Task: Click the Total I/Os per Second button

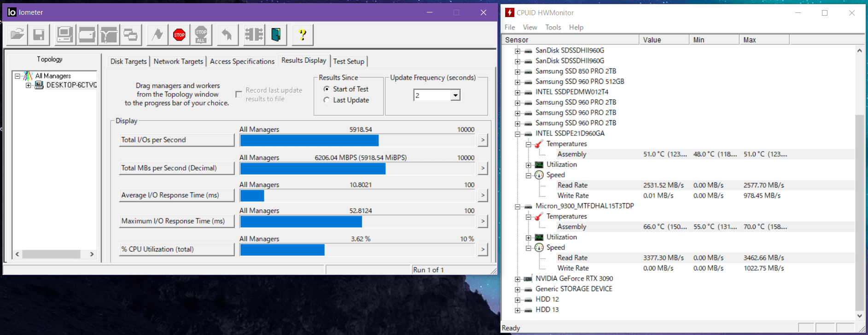Action: pyautogui.click(x=177, y=140)
